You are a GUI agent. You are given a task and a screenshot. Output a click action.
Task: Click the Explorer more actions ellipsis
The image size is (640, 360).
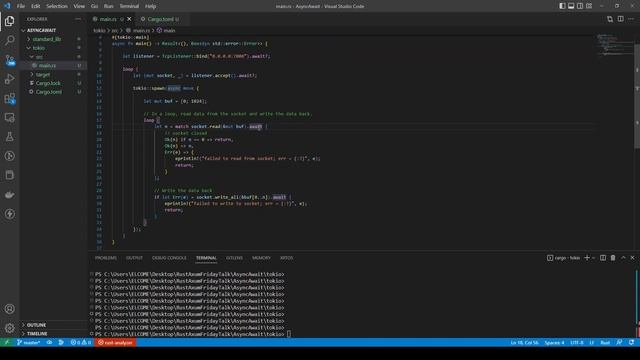click(78, 19)
